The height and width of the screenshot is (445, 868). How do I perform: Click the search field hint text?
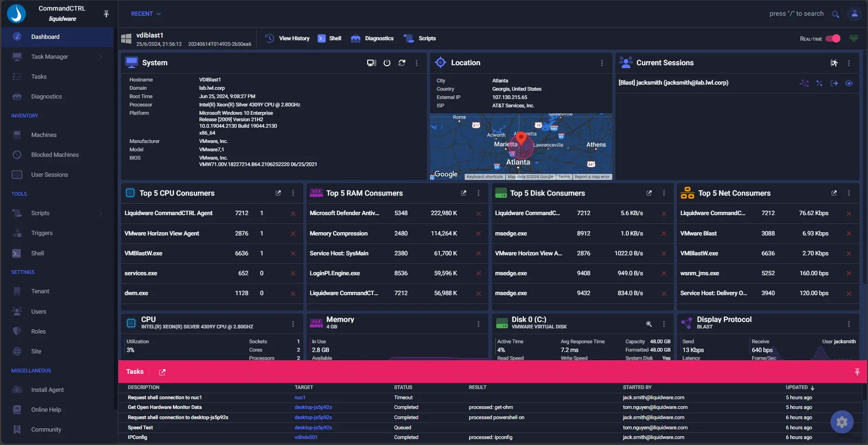coord(796,14)
